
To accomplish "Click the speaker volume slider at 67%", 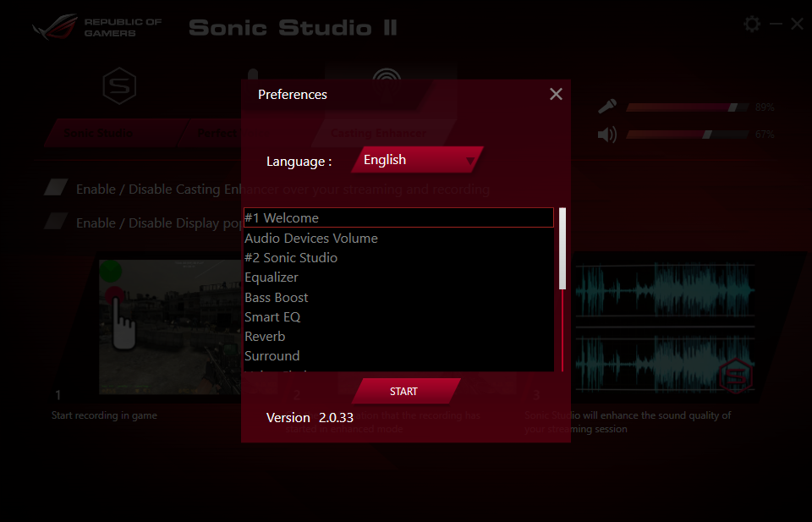I will click(x=687, y=135).
